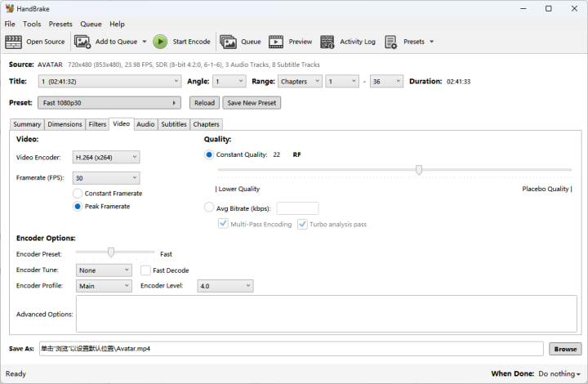The image size is (588, 384).
Task: Click the Advanced Options text box
Action: click(x=326, y=314)
